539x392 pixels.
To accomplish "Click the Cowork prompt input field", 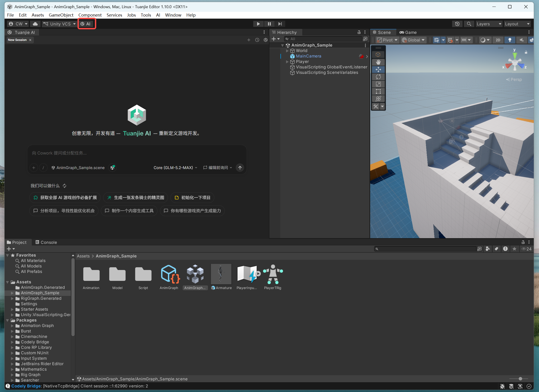I will click(x=137, y=153).
